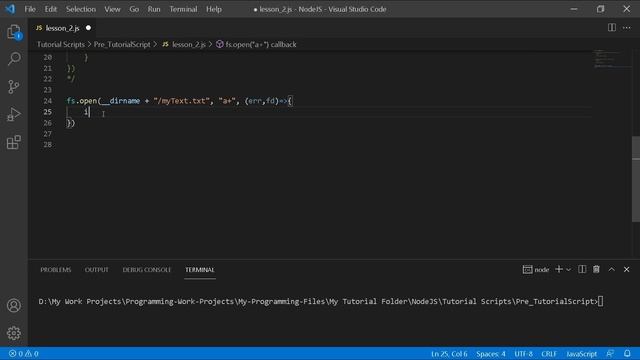Maximize the panel size with up chevron

pyautogui.click(x=611, y=269)
